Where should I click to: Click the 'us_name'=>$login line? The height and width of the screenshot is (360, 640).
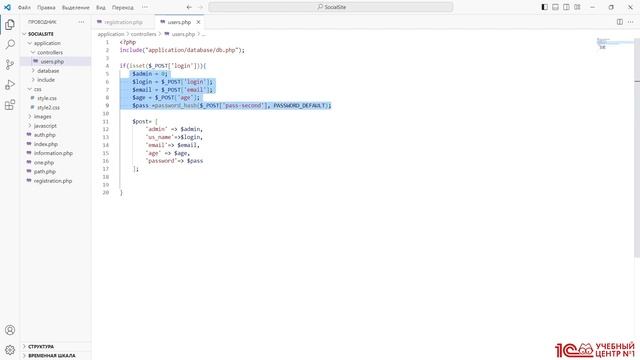(174, 137)
